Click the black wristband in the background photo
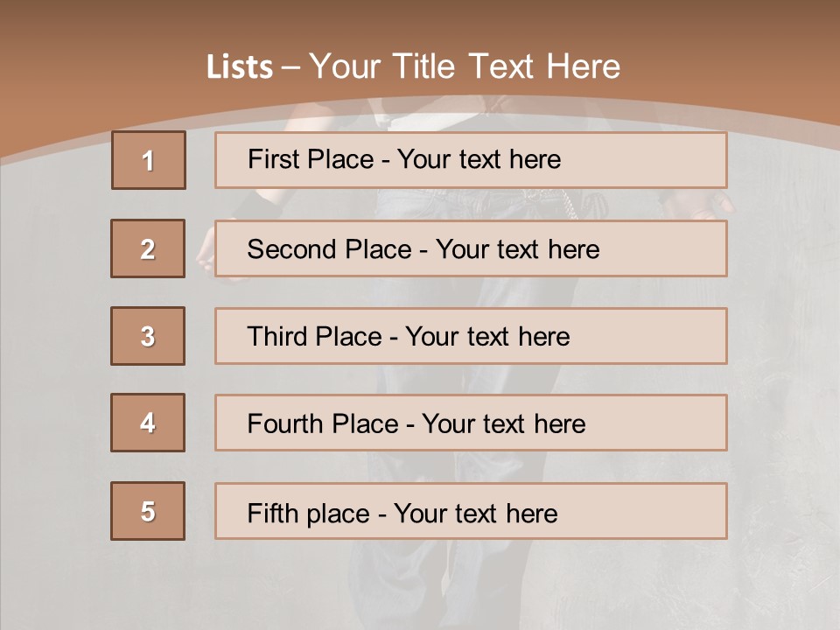This screenshot has width=840, height=630. [x=253, y=206]
